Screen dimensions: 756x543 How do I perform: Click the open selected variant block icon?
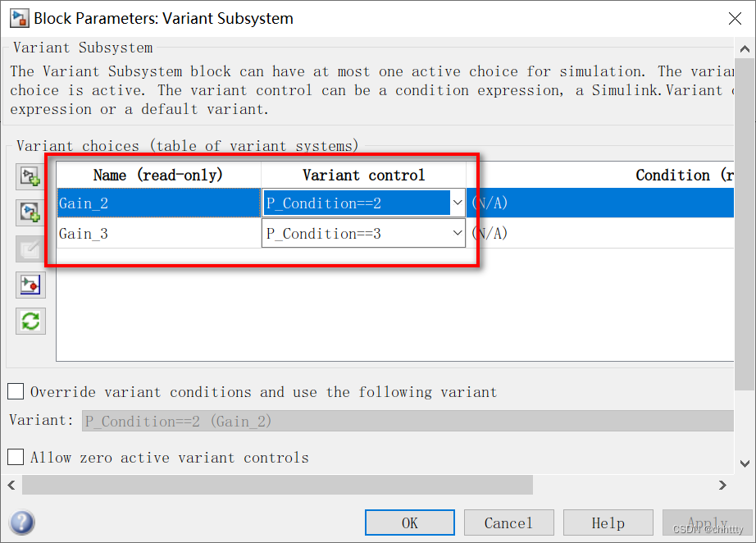coord(30,285)
